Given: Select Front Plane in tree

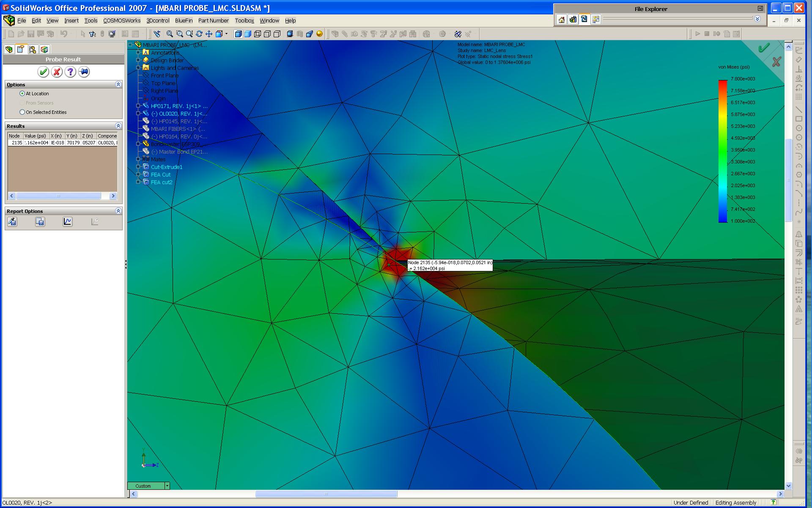Looking at the screenshot, I should coord(165,75).
